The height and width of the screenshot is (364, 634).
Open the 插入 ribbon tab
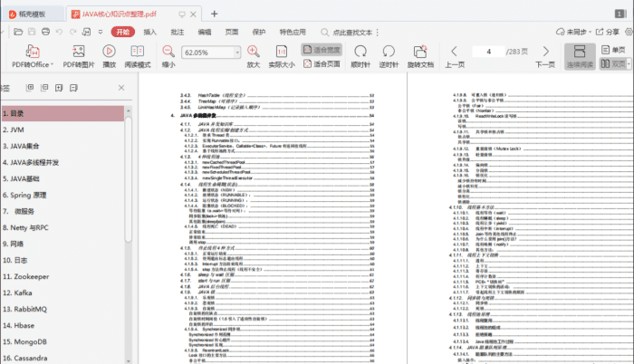click(150, 32)
